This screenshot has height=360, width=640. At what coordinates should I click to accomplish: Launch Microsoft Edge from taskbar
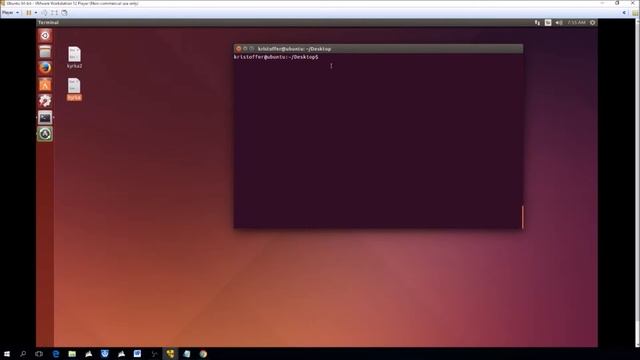[56, 354]
